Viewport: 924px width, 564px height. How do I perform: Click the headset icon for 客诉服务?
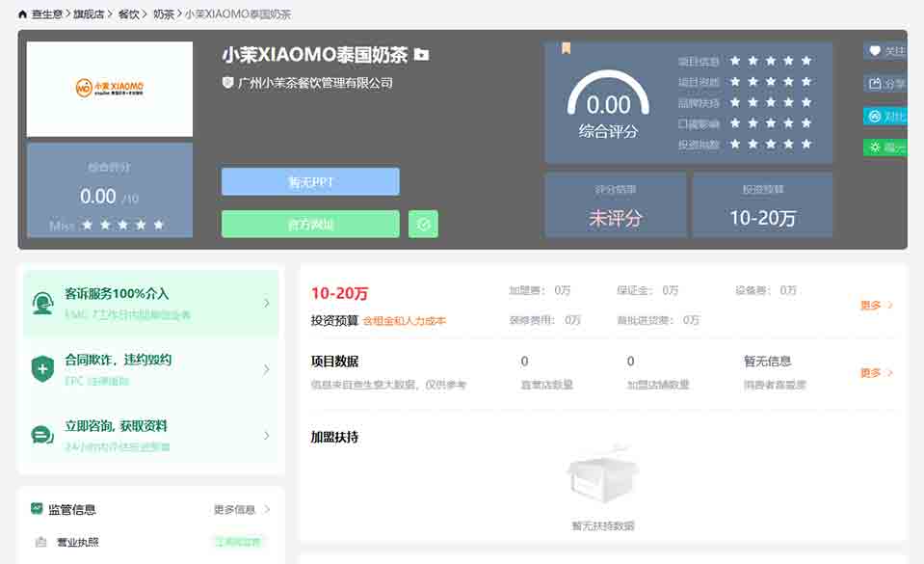point(42,303)
